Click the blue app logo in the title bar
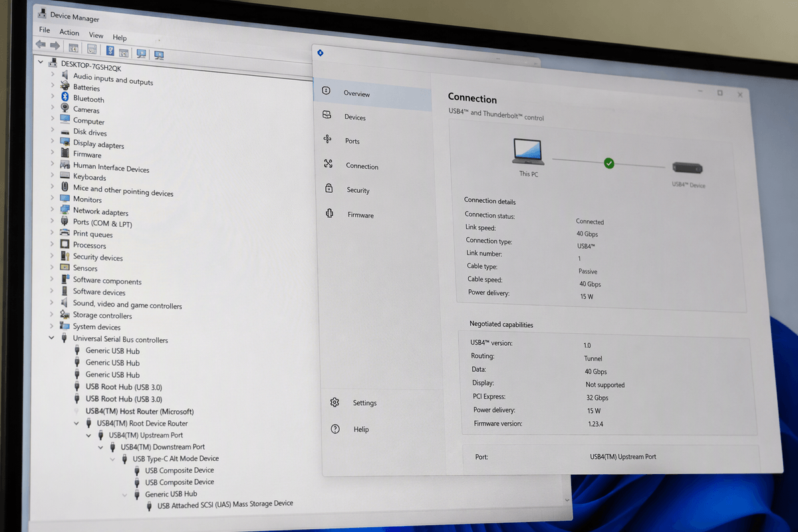The height and width of the screenshot is (532, 798). [x=321, y=53]
